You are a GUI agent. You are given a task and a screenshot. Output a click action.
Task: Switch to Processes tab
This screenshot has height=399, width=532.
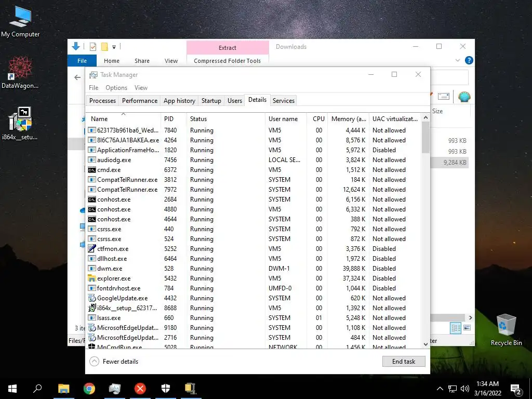tap(102, 100)
